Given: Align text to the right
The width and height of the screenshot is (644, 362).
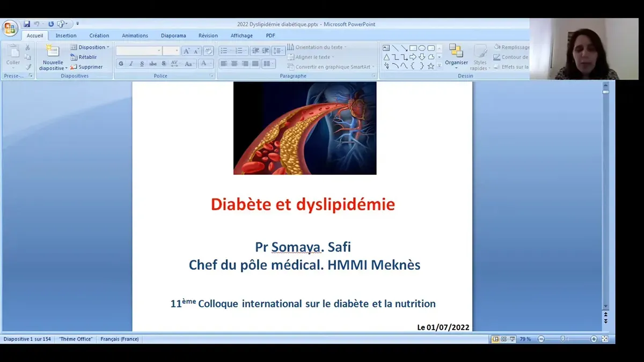Looking at the screenshot, I should click(245, 63).
